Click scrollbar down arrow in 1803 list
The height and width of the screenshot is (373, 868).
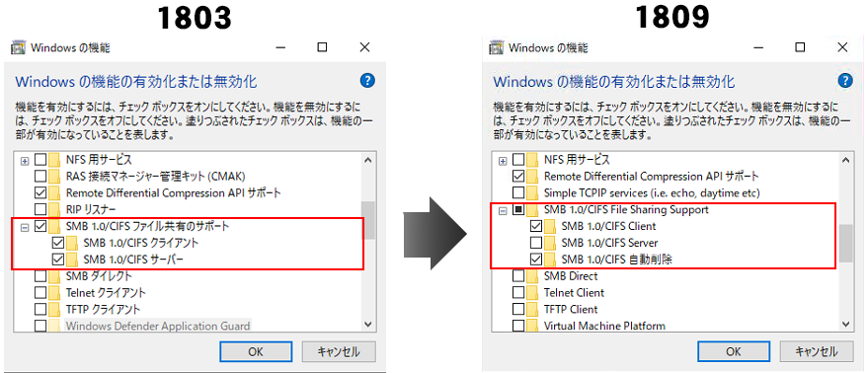pyautogui.click(x=367, y=325)
